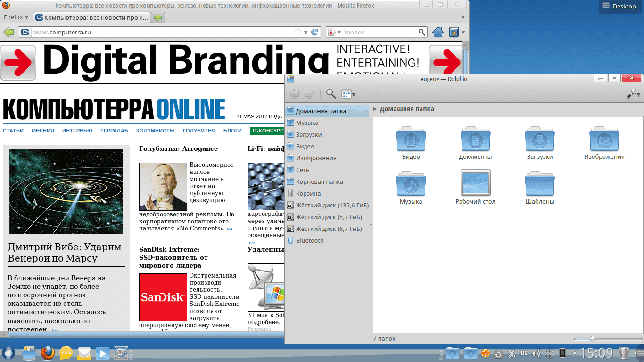Screen dimensions: 644x362
Task: Expand the Домашняя папка breadcrumb arrow
Action: (375, 109)
